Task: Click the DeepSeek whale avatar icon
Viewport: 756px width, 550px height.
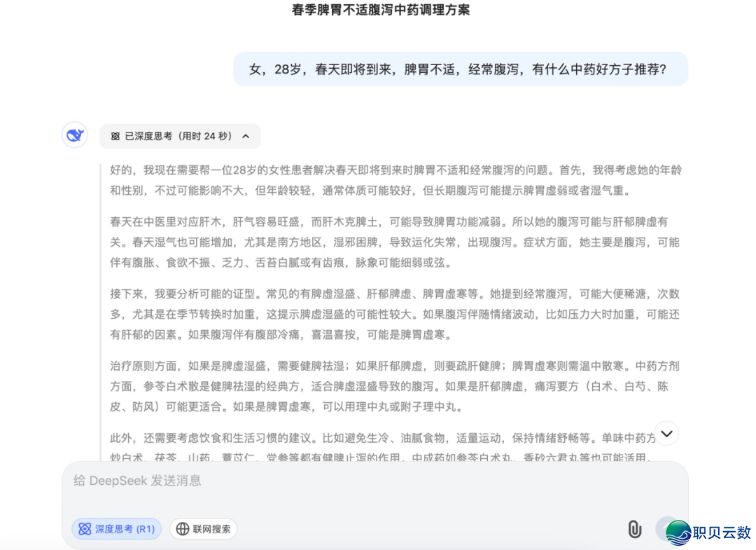Action: pos(75,135)
